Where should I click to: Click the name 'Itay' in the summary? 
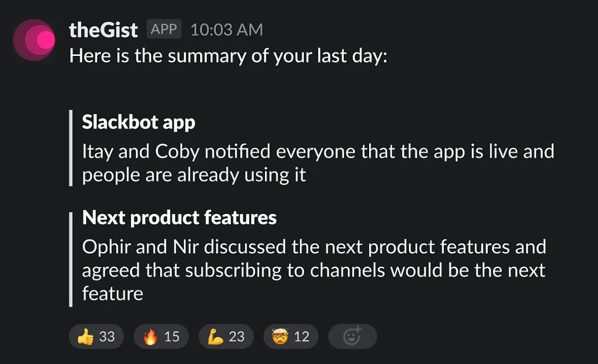96,151
